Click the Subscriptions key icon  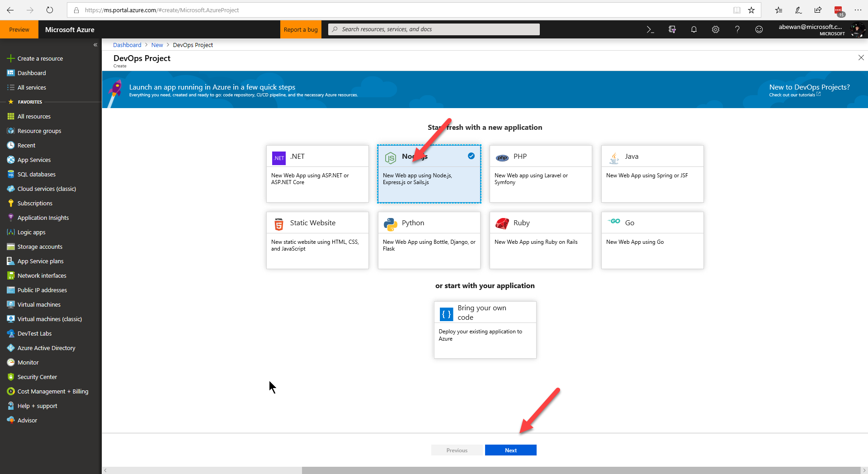point(11,203)
